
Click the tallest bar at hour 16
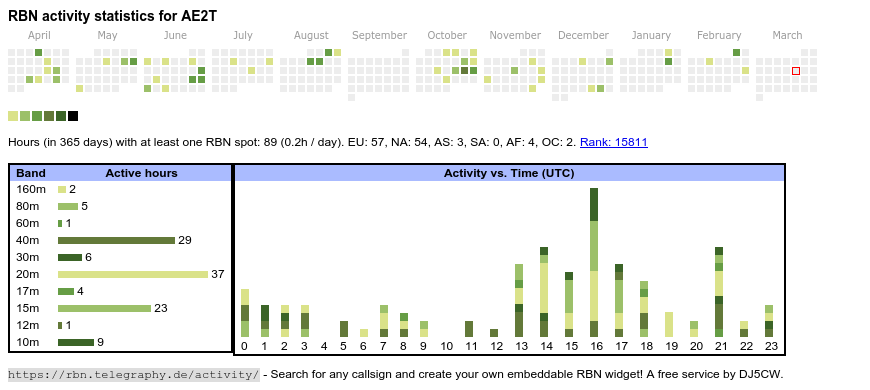(594, 262)
